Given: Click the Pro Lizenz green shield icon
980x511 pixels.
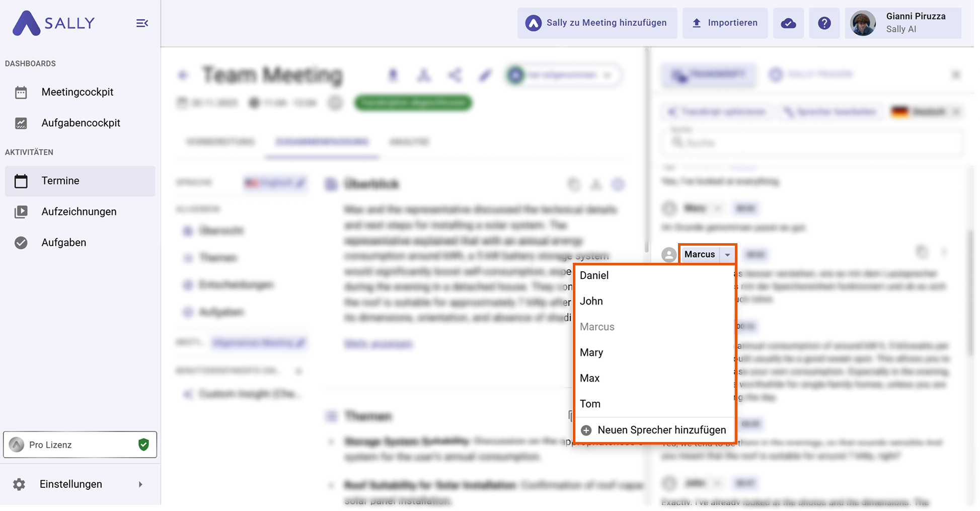Looking at the screenshot, I should 143,445.
